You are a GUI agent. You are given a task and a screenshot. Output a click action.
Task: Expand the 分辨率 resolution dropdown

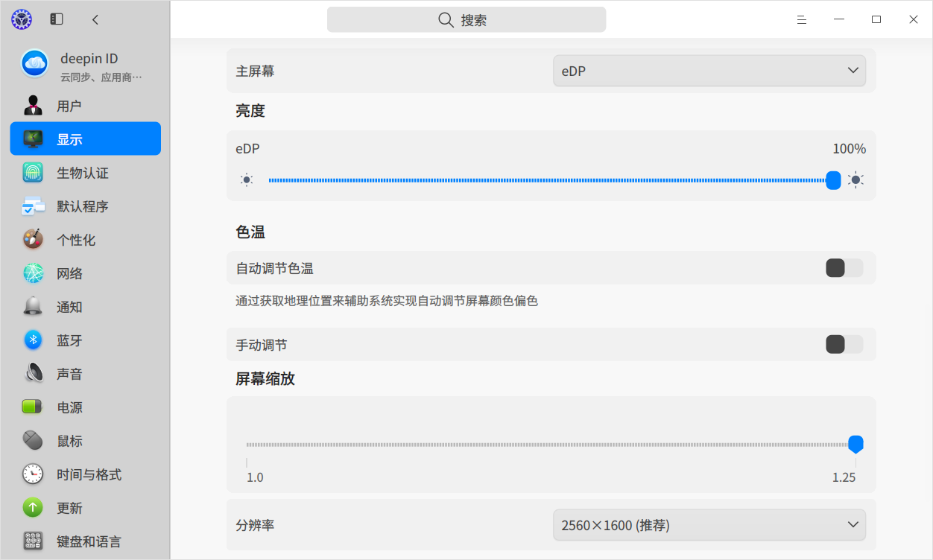tap(709, 525)
